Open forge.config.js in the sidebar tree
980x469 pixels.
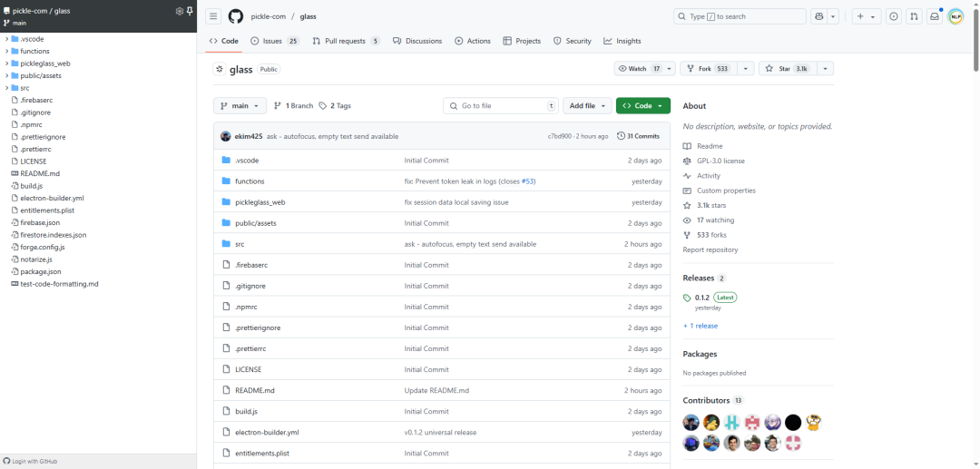pos(43,248)
